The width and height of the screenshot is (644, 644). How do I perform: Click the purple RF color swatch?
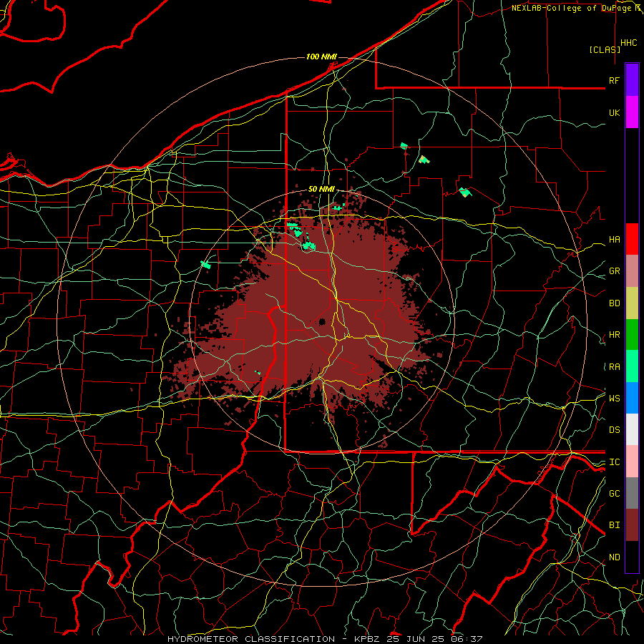(632, 80)
